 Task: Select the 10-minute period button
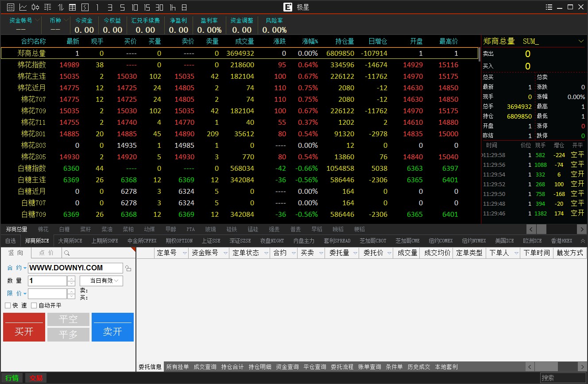click(135, 7)
